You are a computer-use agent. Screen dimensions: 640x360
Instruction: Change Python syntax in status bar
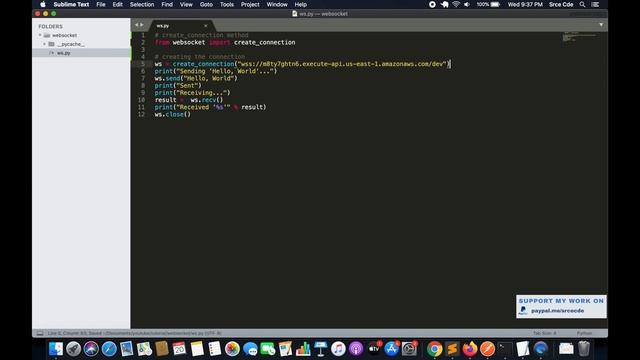pyautogui.click(x=584, y=333)
